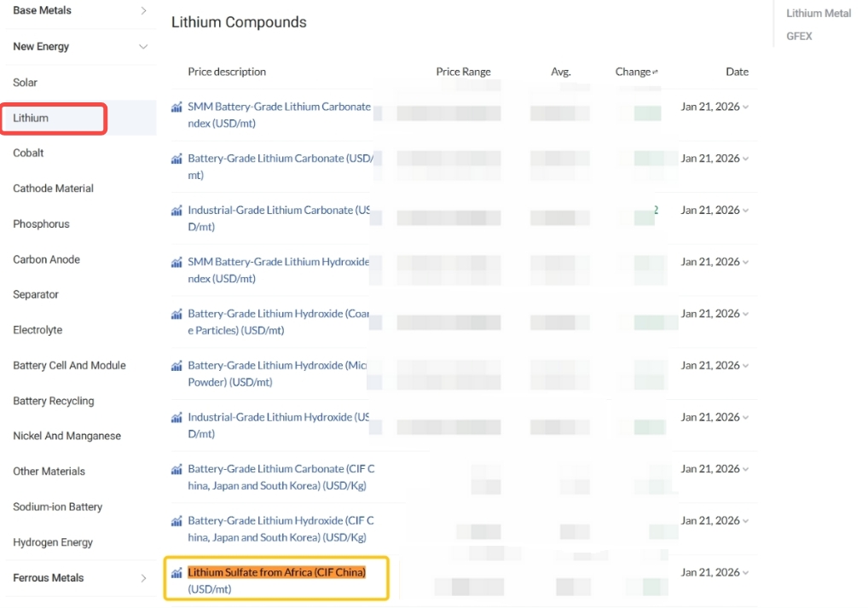Open chart icon for Industrial-Grade Lithium Carbonate
The width and height of the screenshot is (868, 608).
click(176, 211)
